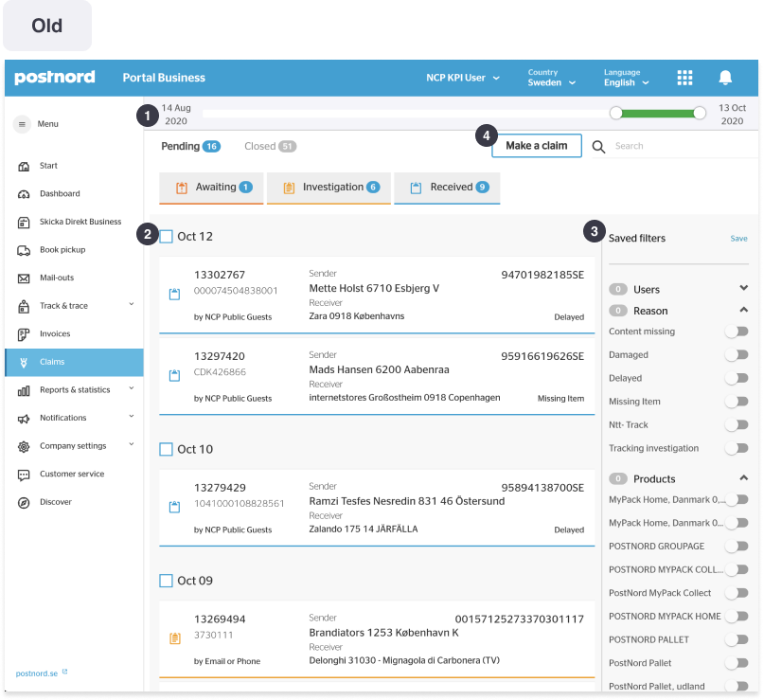Collapse the Reason filter section
The height and width of the screenshot is (700, 764).
tap(743, 310)
